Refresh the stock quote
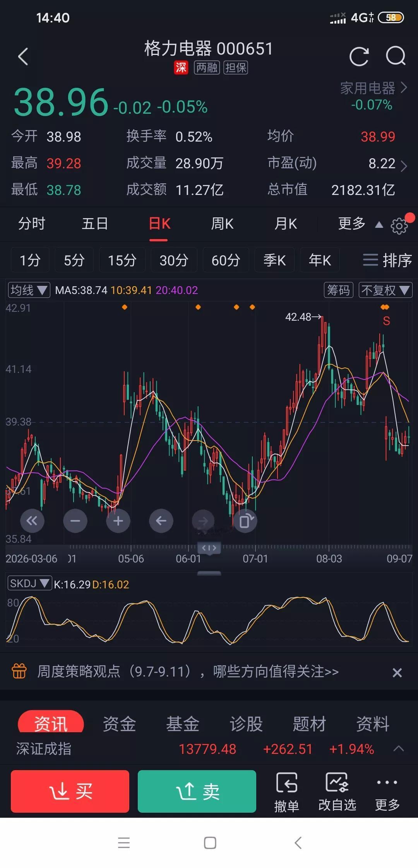 pyautogui.click(x=359, y=57)
